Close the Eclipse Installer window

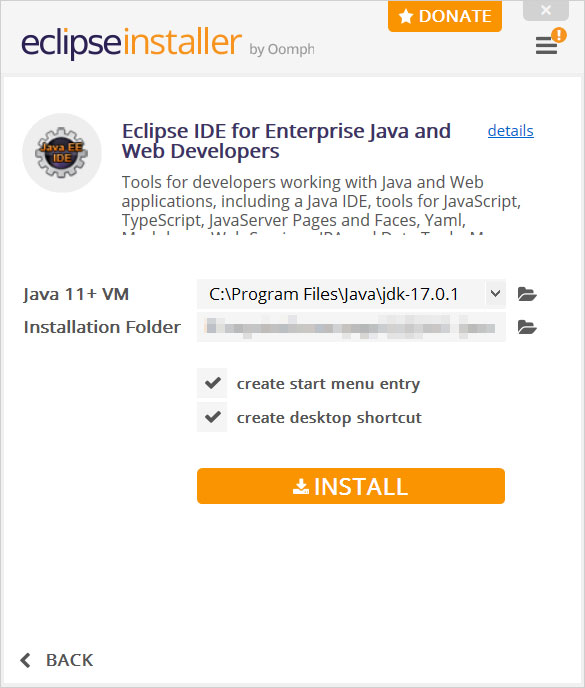[546, 11]
